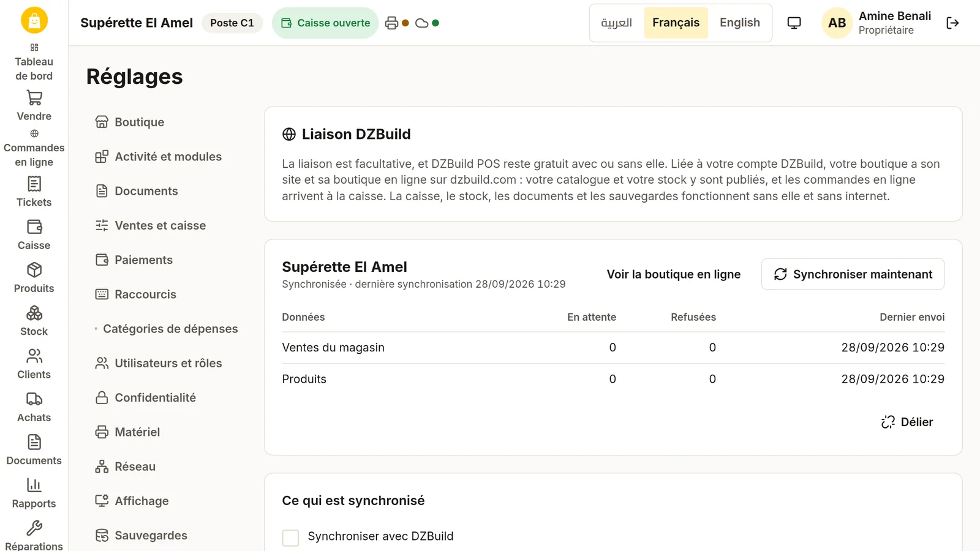This screenshot has height=551, width=980.
Task: Switch language to English
Action: coord(740,23)
